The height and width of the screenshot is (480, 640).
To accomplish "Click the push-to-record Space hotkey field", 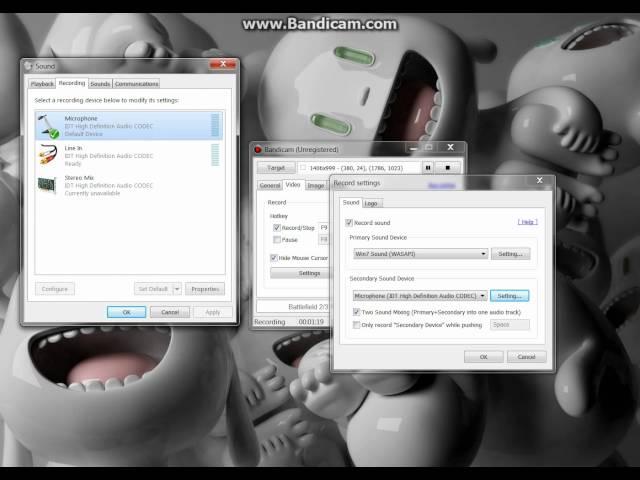I will [x=509, y=324].
